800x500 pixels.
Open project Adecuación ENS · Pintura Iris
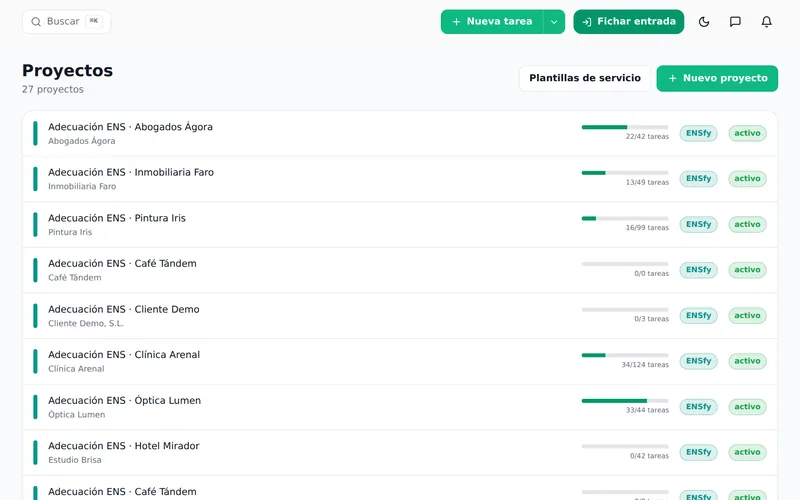pyautogui.click(x=400, y=224)
